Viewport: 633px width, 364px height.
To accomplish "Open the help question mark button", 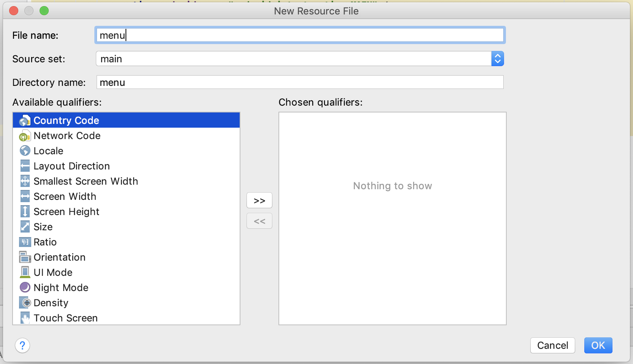I will coord(22,345).
